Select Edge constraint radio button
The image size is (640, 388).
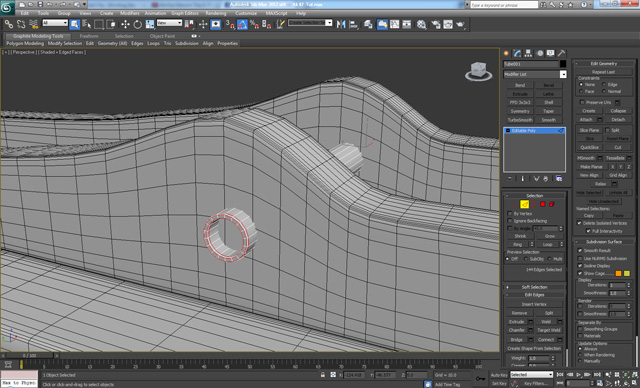tap(604, 84)
